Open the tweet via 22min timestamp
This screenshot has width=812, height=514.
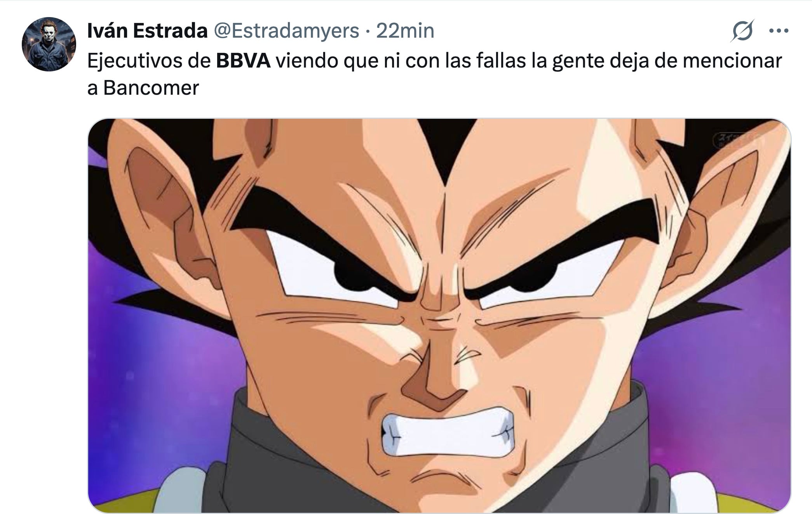(x=405, y=31)
